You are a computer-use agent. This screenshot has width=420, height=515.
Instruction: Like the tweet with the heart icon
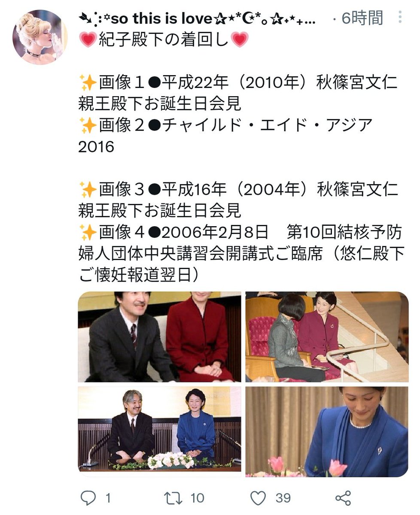coord(258,498)
